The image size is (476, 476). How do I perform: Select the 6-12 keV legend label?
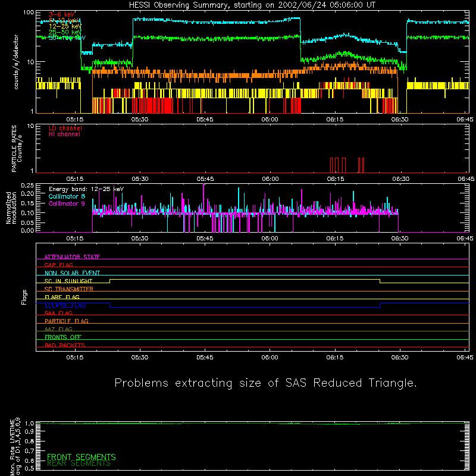tap(64, 20)
